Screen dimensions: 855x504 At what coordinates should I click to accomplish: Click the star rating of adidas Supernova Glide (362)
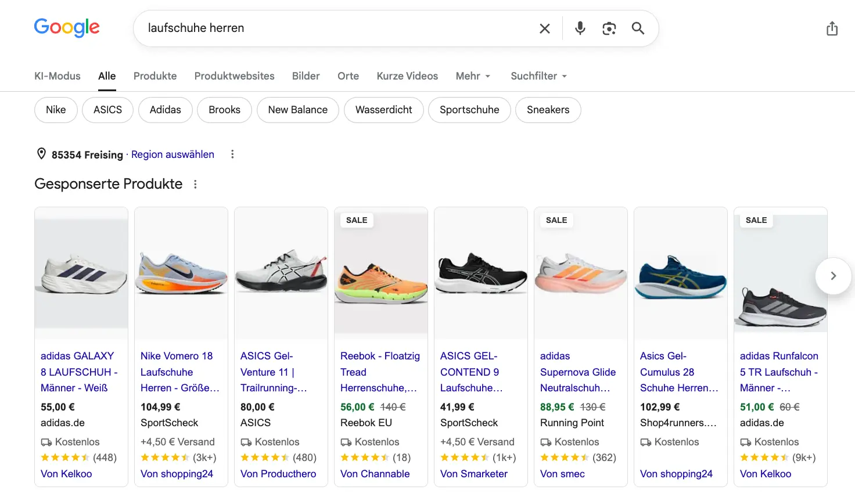[x=565, y=458]
